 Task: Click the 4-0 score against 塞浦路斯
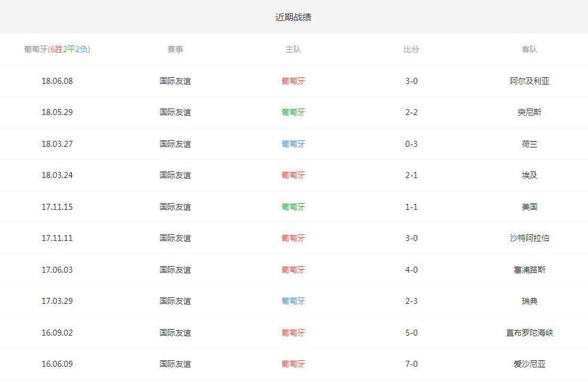(411, 270)
